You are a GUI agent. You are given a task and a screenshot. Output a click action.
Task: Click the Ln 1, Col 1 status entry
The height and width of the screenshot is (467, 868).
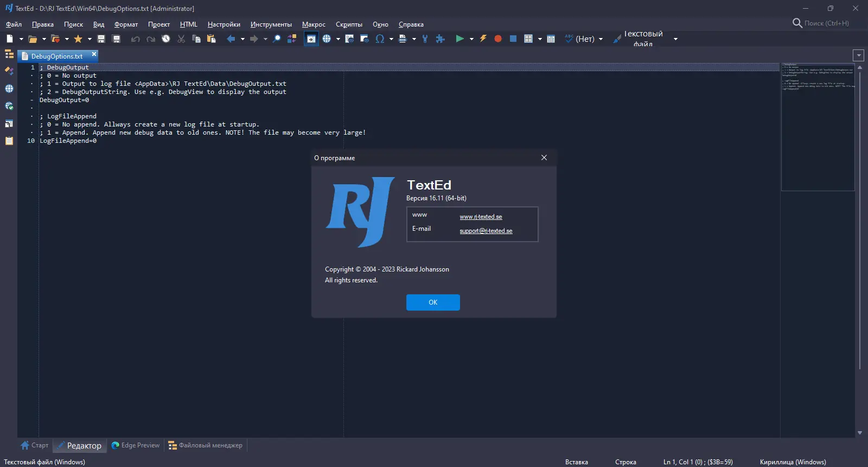click(698, 462)
